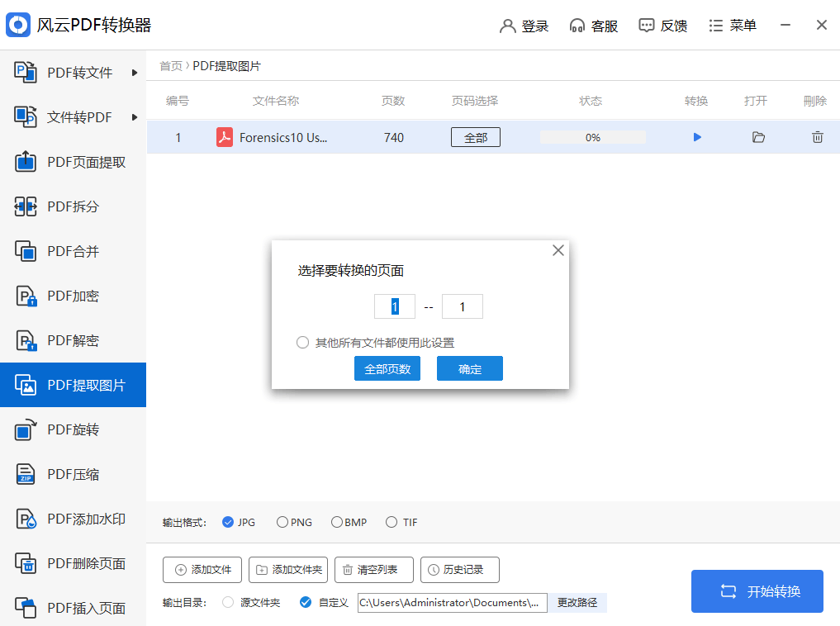Click the red PDF file icon of Forensics10
The width and height of the screenshot is (840, 626).
225,137
